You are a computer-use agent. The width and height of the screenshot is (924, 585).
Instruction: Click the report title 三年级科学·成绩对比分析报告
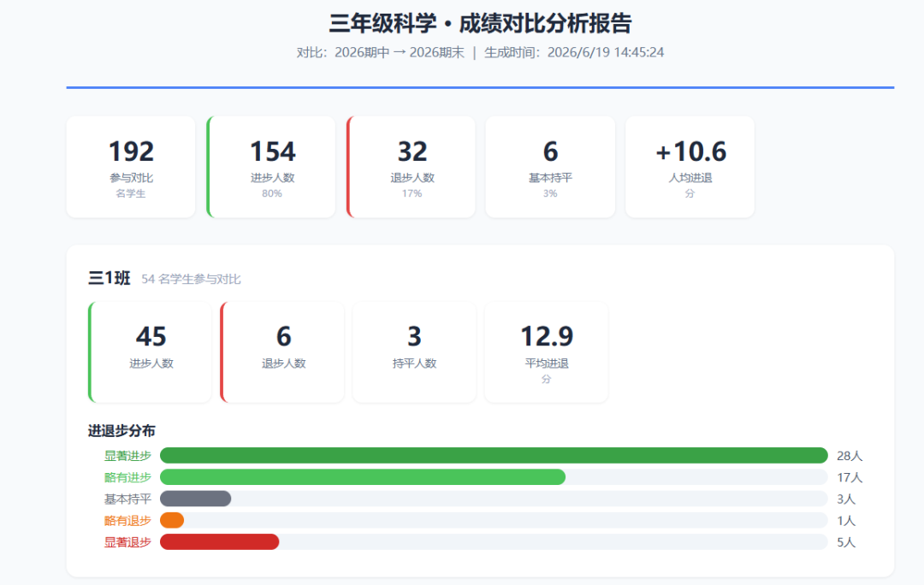pyautogui.click(x=480, y=24)
